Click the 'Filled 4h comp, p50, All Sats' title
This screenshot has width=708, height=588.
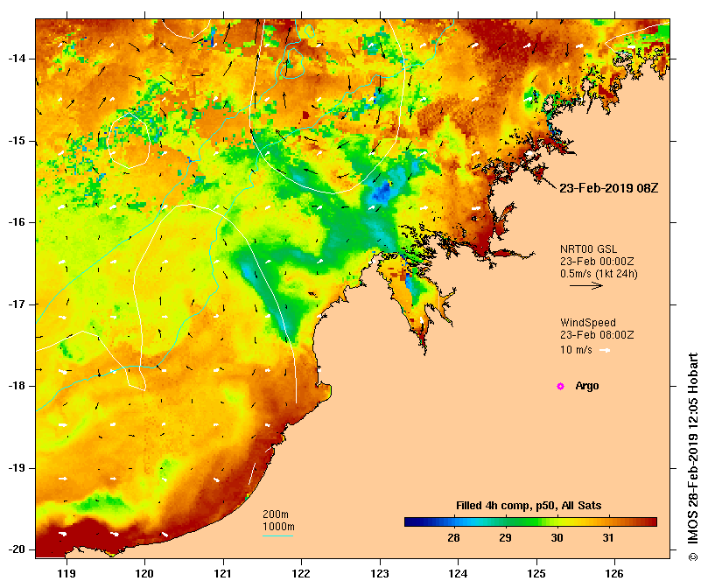click(529, 506)
